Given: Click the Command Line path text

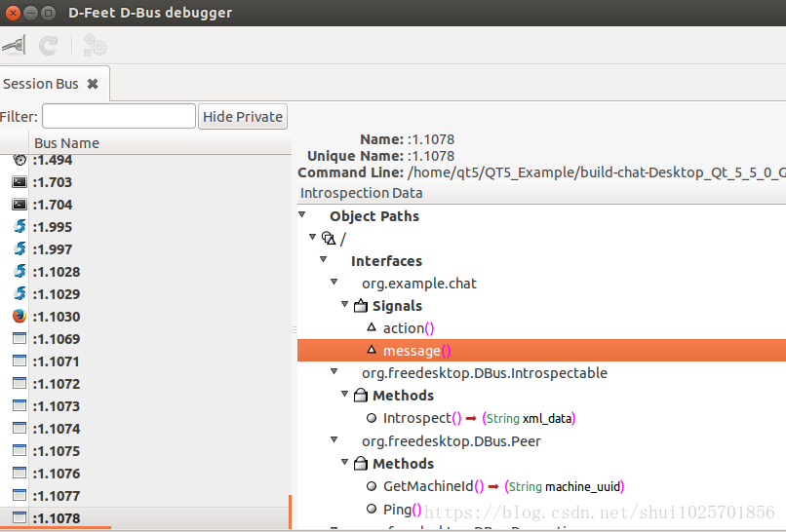Looking at the screenshot, I should pos(597,172).
